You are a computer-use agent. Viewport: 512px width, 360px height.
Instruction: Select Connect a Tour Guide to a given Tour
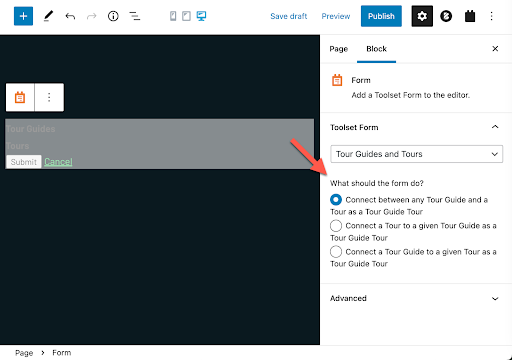tap(336, 252)
